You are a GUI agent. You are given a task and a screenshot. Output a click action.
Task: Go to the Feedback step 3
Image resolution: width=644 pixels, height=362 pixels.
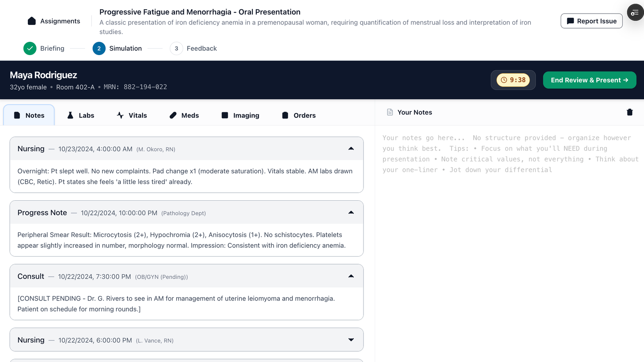click(x=176, y=48)
